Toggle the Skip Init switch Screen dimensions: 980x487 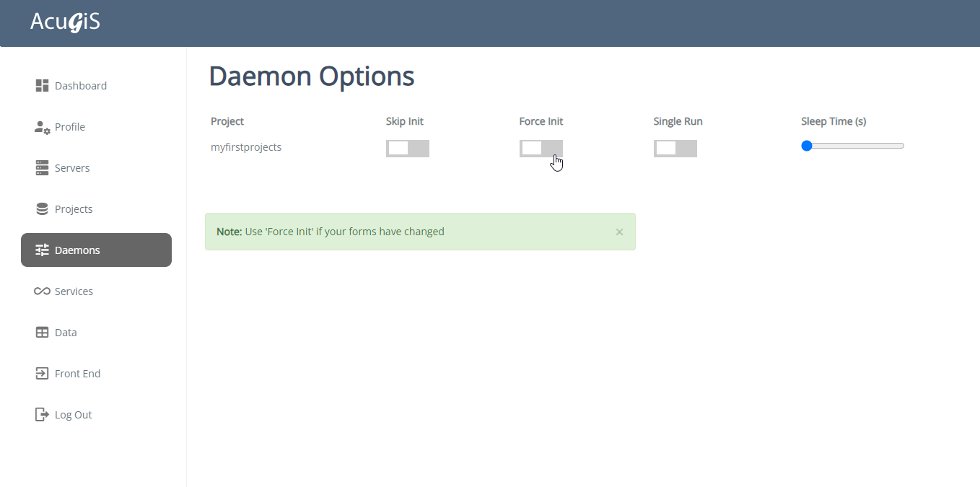coord(407,149)
